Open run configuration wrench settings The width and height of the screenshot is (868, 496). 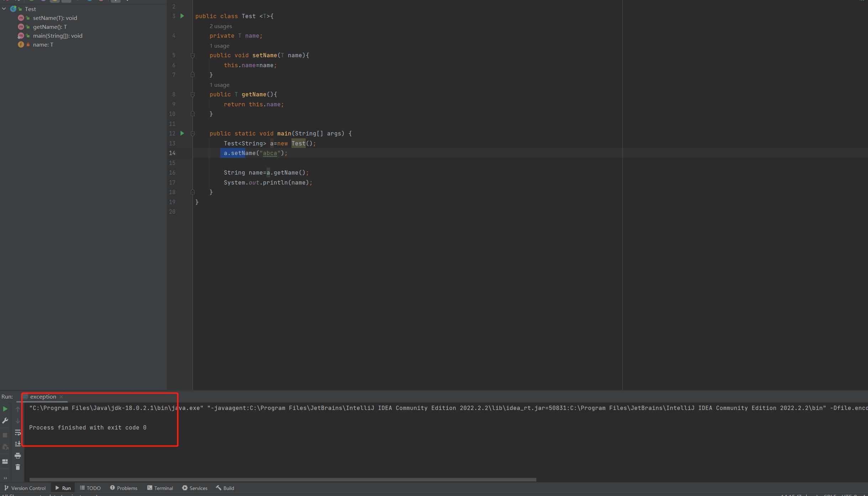pos(5,421)
